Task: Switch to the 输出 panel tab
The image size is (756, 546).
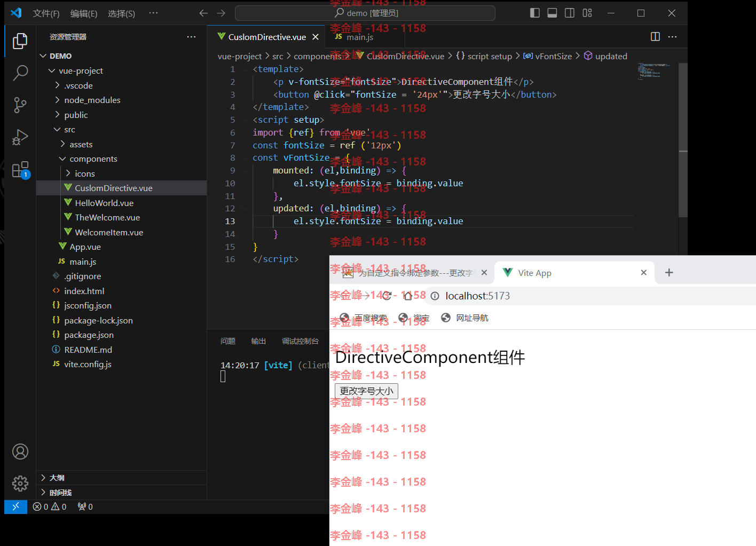Action: (x=258, y=341)
